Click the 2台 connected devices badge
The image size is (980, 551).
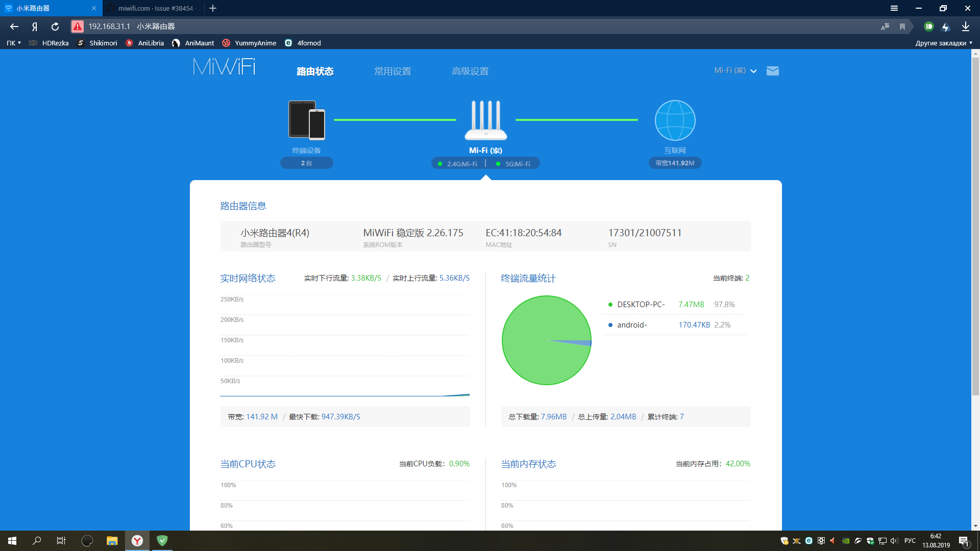point(306,163)
